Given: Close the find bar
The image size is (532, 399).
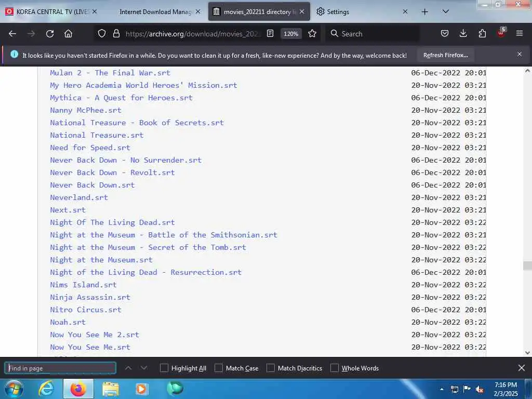Looking at the screenshot, I should click(522, 368).
